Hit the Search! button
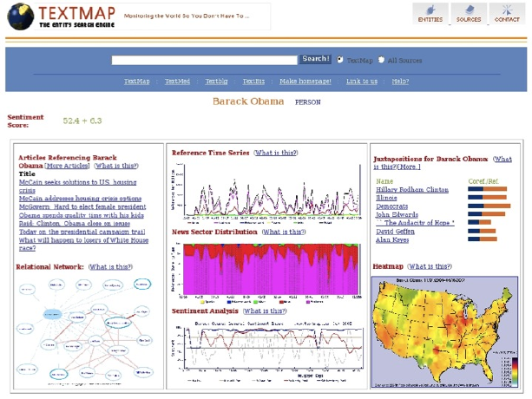Viewport: 532px width, 399px height. [315, 59]
